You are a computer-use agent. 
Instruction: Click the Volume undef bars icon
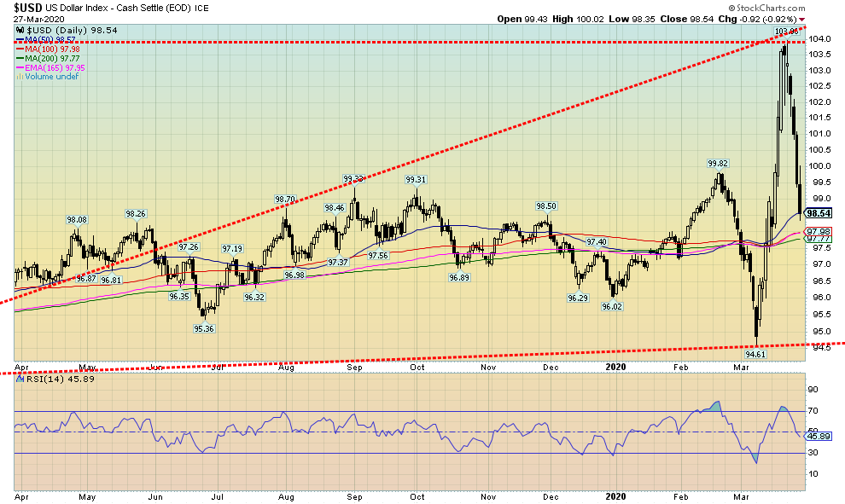click(20, 77)
